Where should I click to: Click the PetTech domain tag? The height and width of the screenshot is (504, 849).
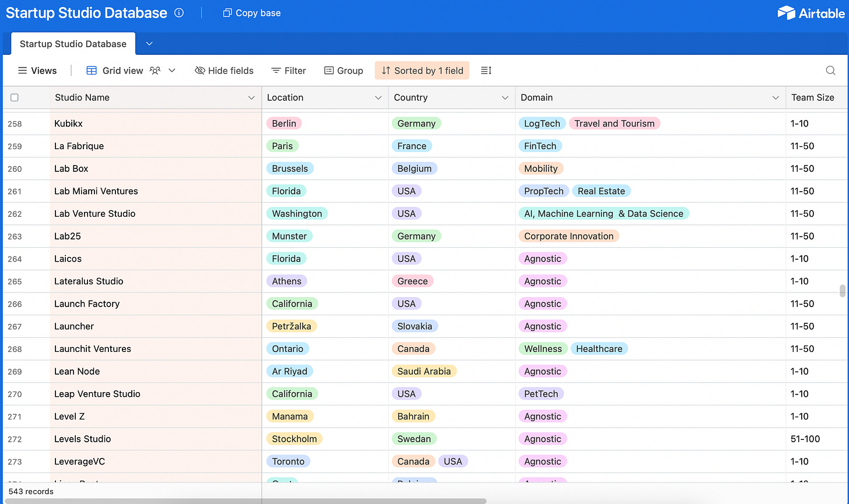(x=541, y=394)
